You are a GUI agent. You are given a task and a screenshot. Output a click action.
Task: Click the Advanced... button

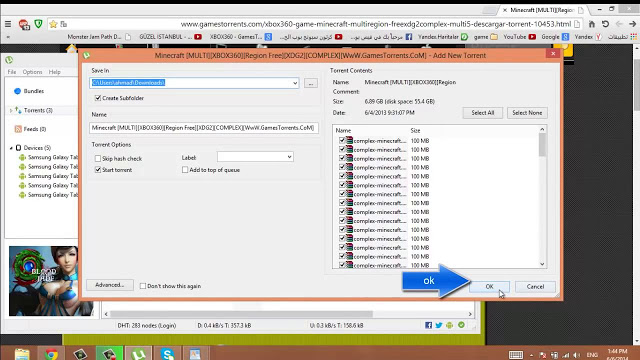pos(109,285)
